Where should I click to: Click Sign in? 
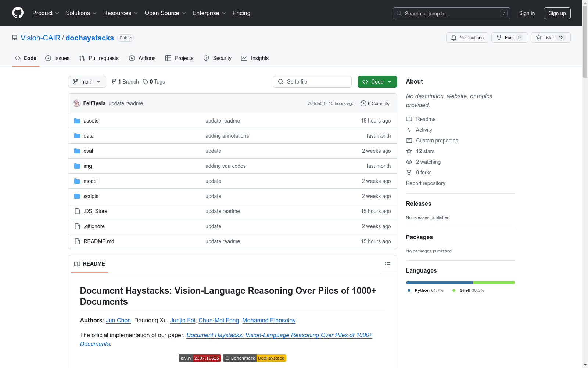[x=527, y=13]
